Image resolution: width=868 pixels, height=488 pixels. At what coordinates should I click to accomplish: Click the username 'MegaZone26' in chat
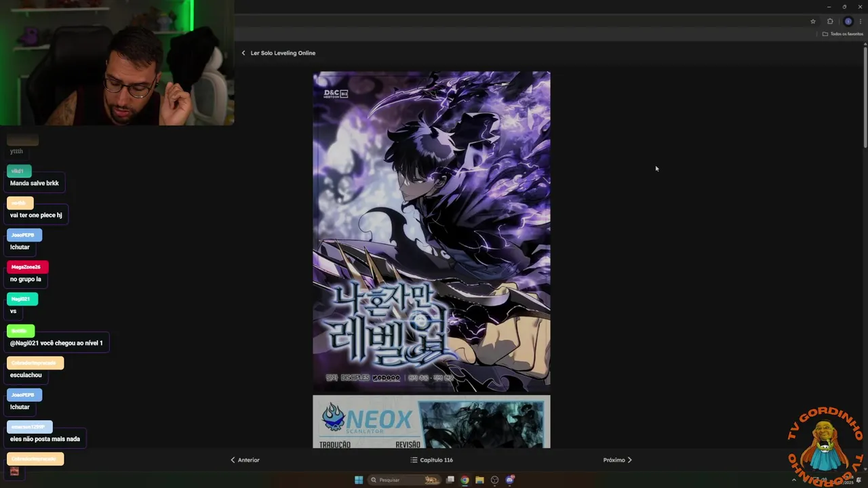pos(27,267)
